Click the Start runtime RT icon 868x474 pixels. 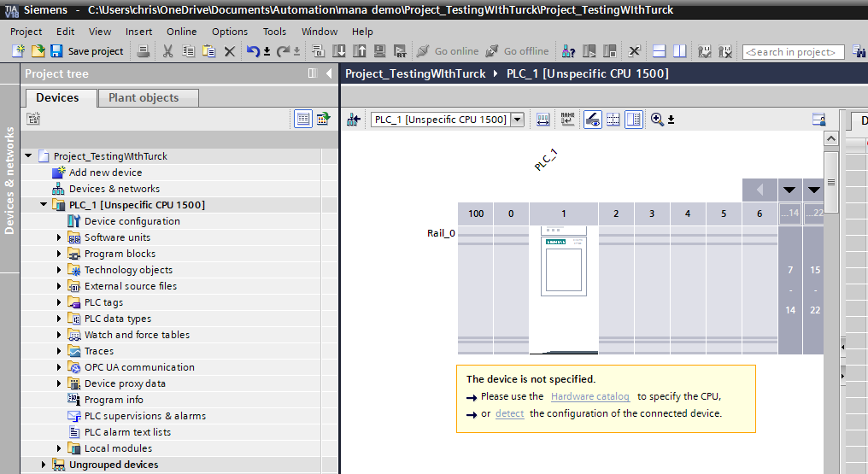tap(400, 51)
